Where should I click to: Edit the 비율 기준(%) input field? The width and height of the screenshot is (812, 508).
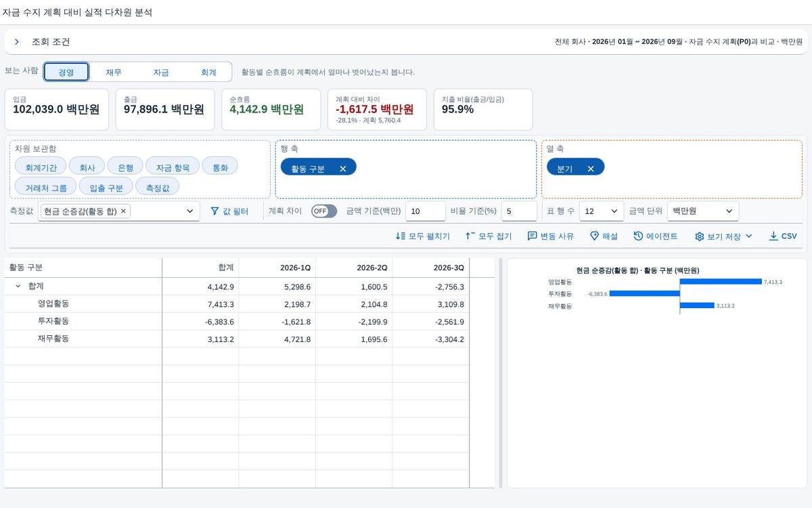click(x=519, y=211)
